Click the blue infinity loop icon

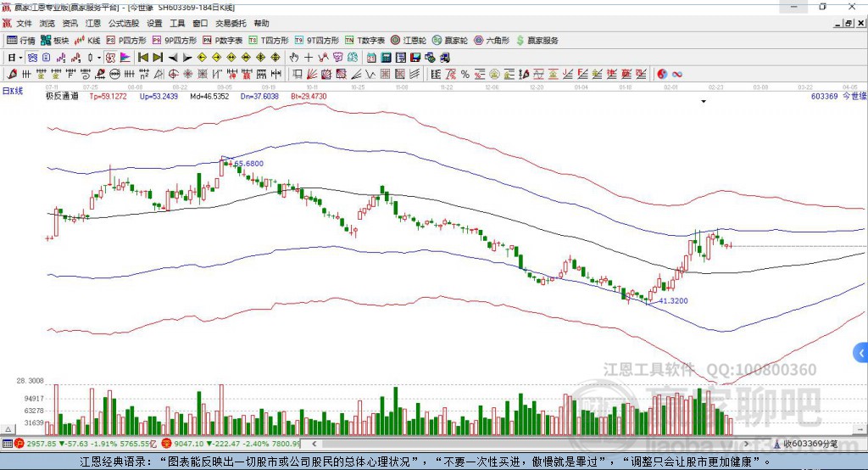(x=677, y=75)
